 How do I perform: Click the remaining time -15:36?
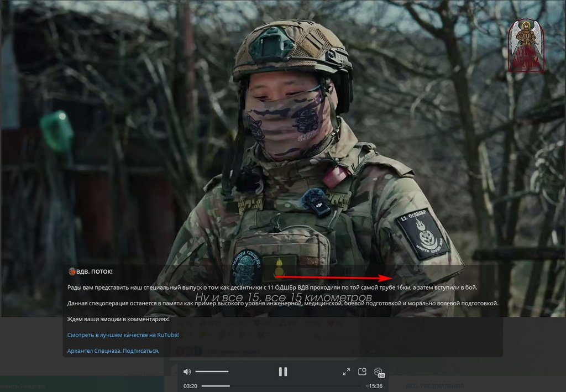374,386
